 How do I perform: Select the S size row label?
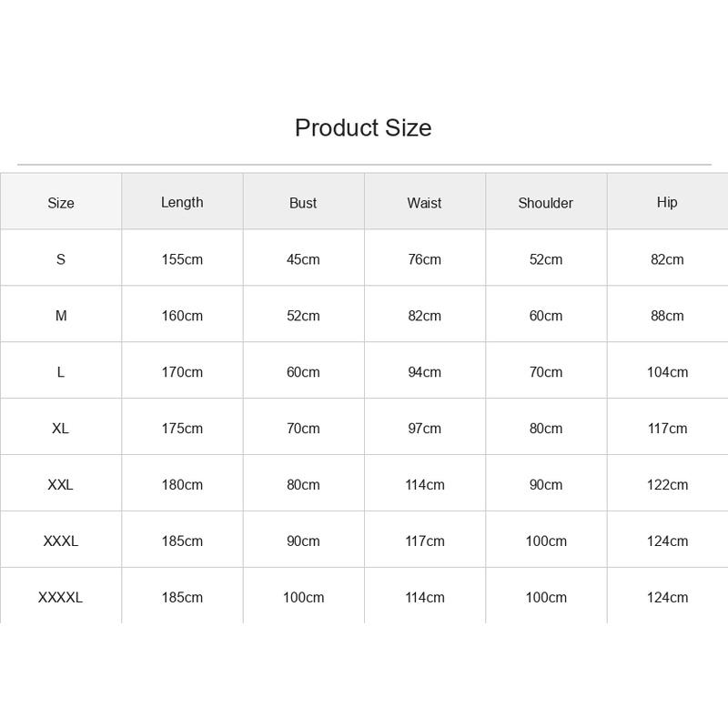(61, 259)
